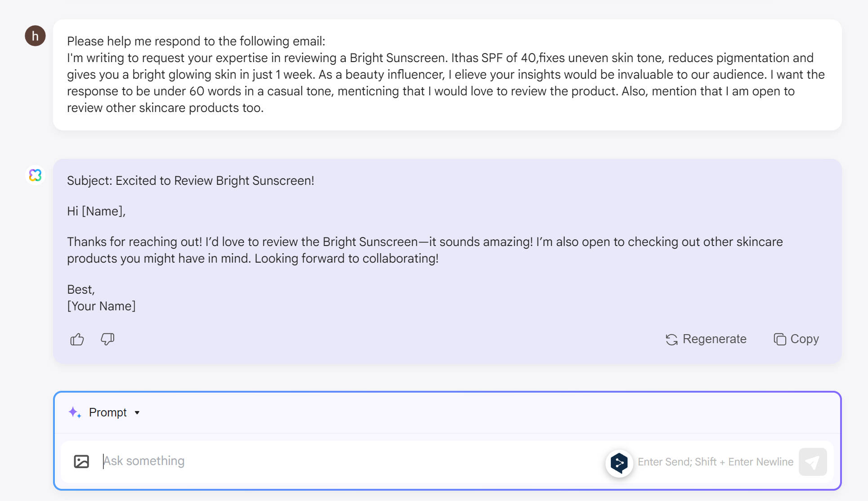The width and height of the screenshot is (868, 501).
Task: Click the "[Your Name]" signature placeholder
Action: pos(101,306)
